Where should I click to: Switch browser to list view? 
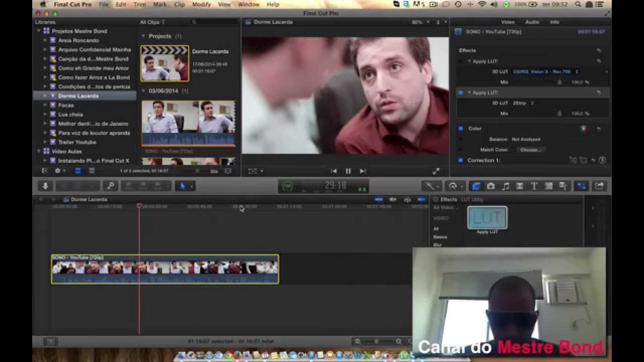[x=92, y=171]
